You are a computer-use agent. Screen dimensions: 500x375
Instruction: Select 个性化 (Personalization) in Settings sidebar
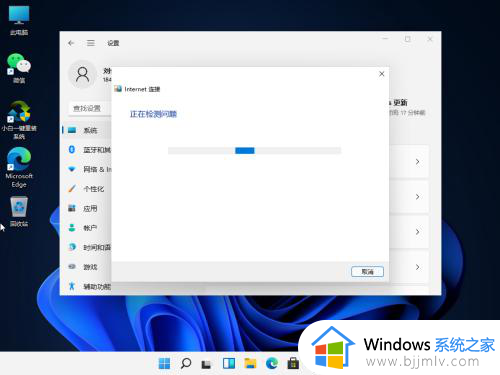(87, 189)
